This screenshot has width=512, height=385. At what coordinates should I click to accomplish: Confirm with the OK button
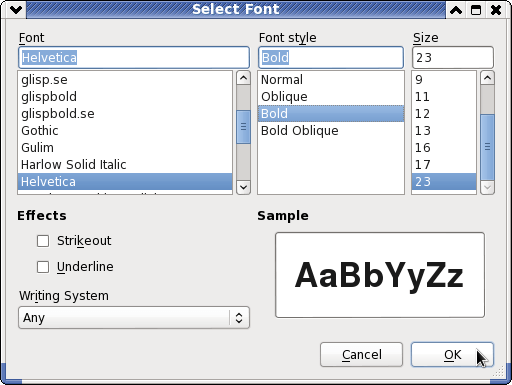[x=452, y=355]
